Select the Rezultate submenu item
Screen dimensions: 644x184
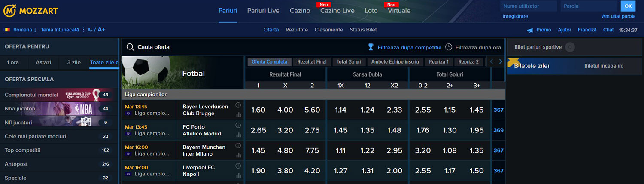point(297,30)
